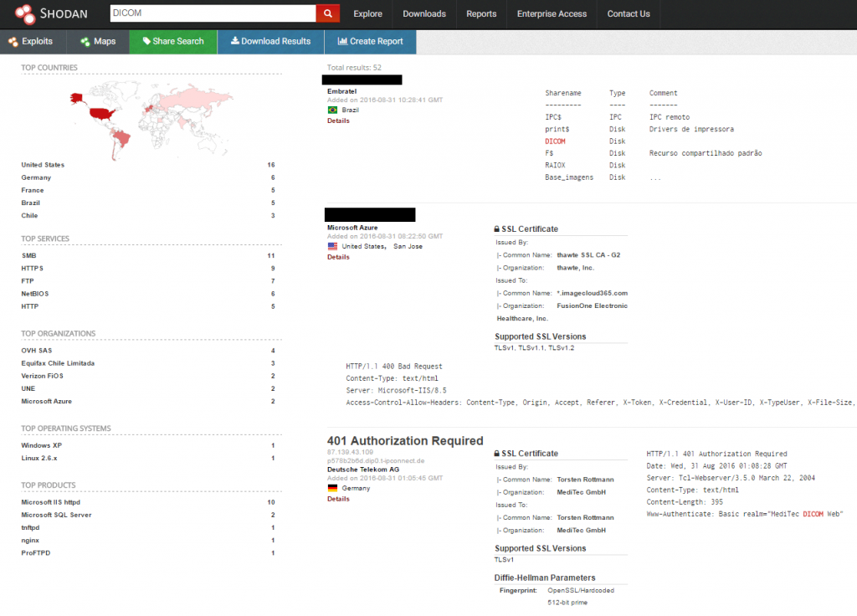Click the red search magnifier button

[328, 13]
